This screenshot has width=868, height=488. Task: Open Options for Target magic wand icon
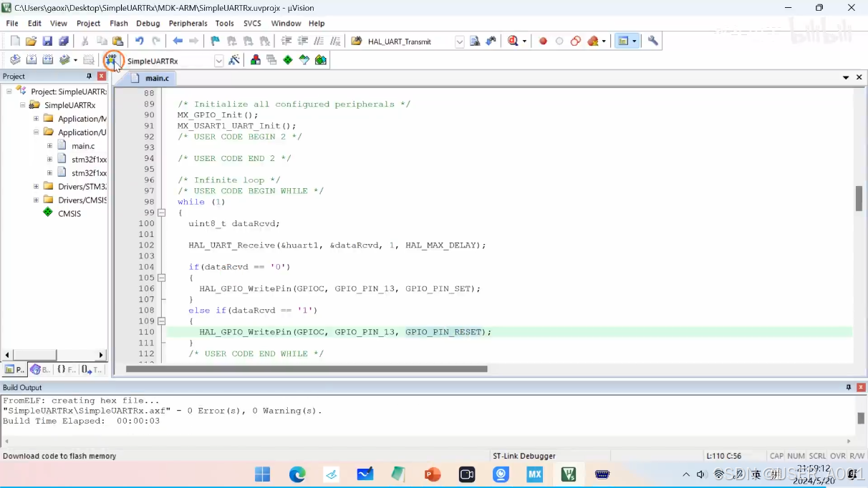[234, 60]
